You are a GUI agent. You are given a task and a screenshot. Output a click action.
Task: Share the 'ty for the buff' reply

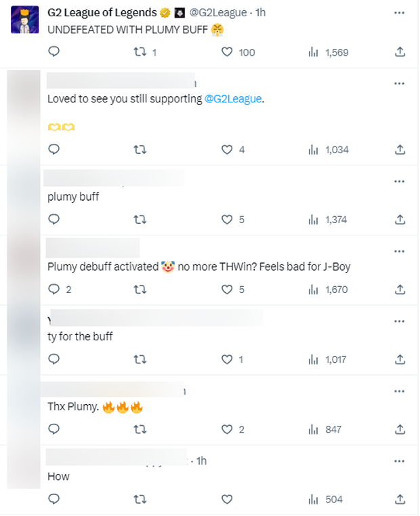tap(400, 359)
